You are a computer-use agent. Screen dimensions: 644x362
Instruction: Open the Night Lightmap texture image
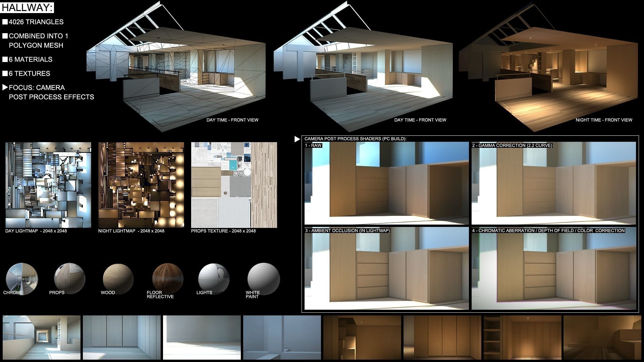[141, 185]
